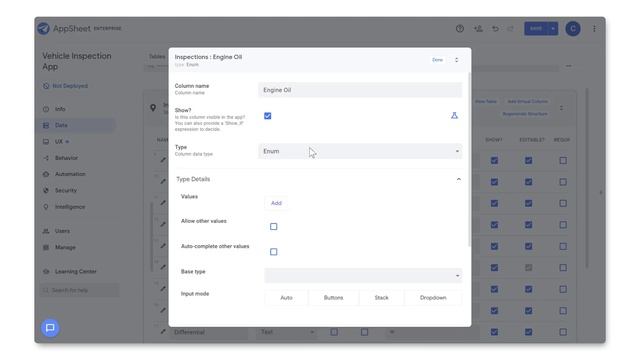Click the Not Deployed status icon

(x=46, y=86)
